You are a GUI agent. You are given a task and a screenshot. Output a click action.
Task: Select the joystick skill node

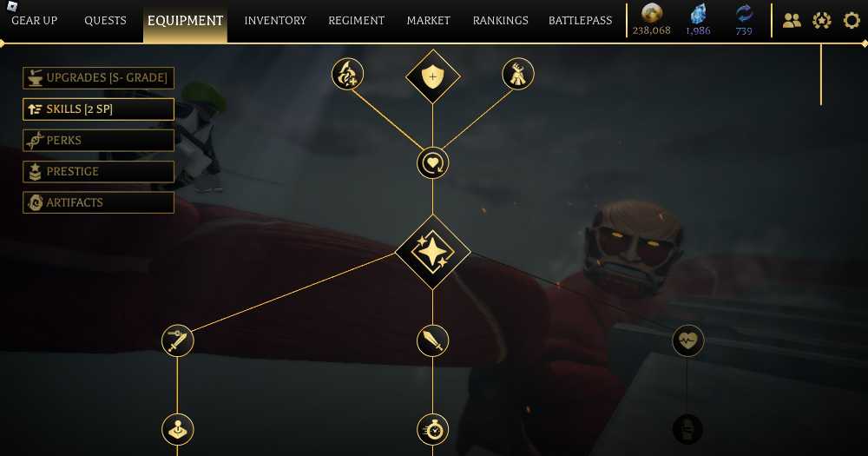(x=178, y=429)
